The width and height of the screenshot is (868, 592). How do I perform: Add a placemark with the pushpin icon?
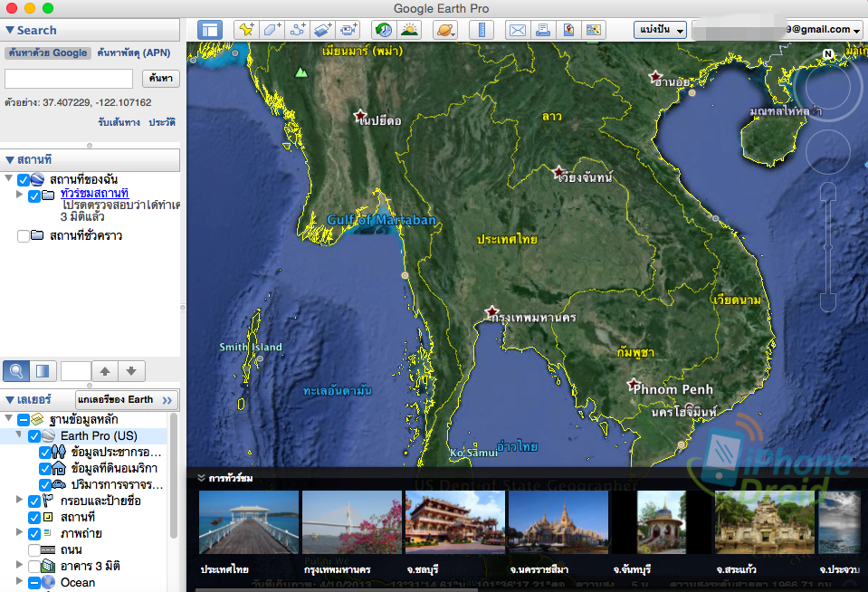(246, 30)
